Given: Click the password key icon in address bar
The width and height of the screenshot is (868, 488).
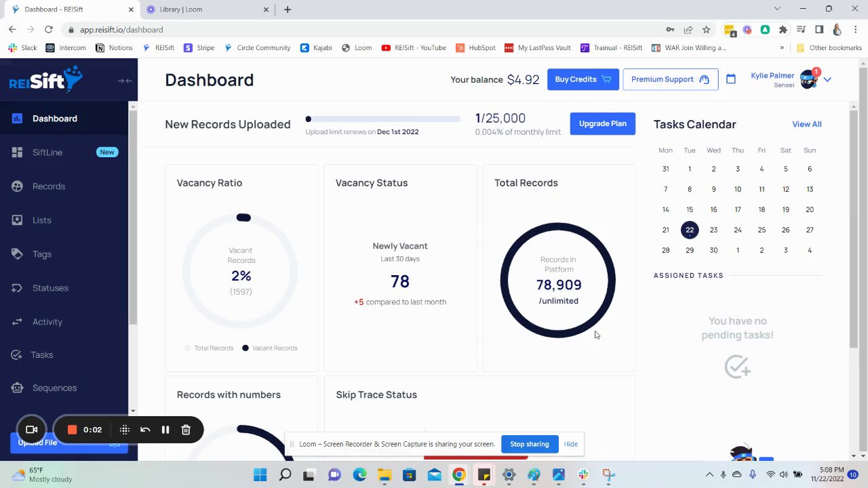Looking at the screenshot, I should click(x=670, y=30).
